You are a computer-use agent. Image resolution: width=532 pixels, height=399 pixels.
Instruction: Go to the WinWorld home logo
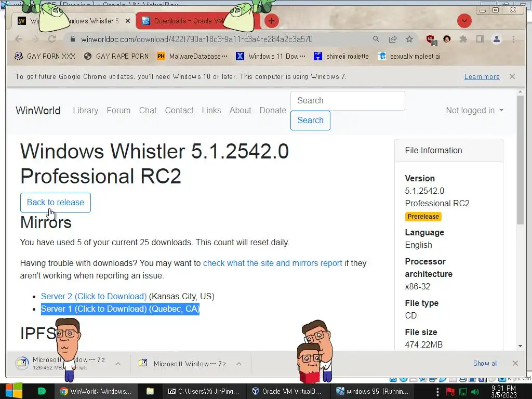(38, 111)
